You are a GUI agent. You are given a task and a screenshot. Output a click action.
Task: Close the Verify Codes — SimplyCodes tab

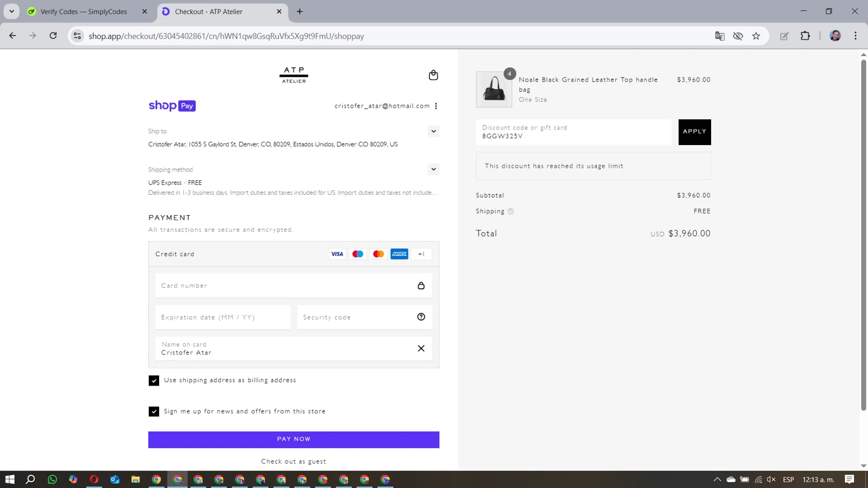pos(145,12)
